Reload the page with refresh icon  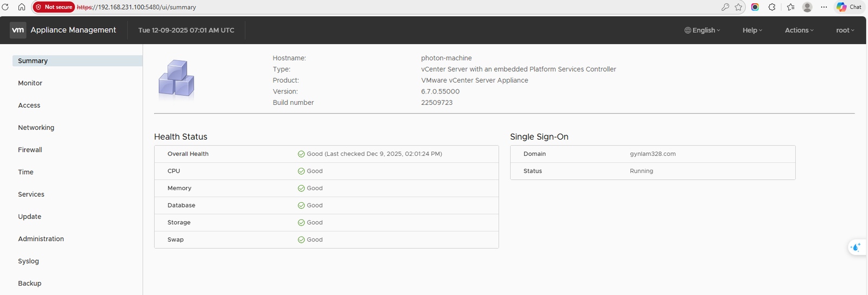click(x=5, y=7)
